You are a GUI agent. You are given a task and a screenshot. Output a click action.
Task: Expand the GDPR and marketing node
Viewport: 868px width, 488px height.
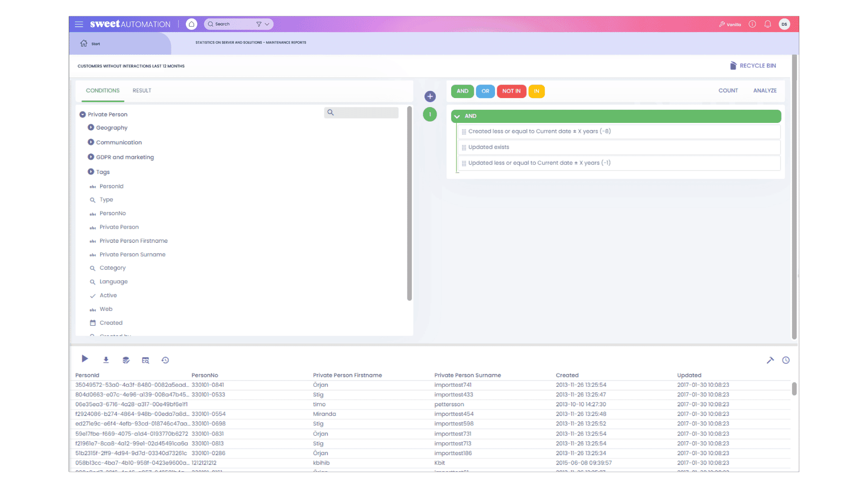(x=91, y=157)
